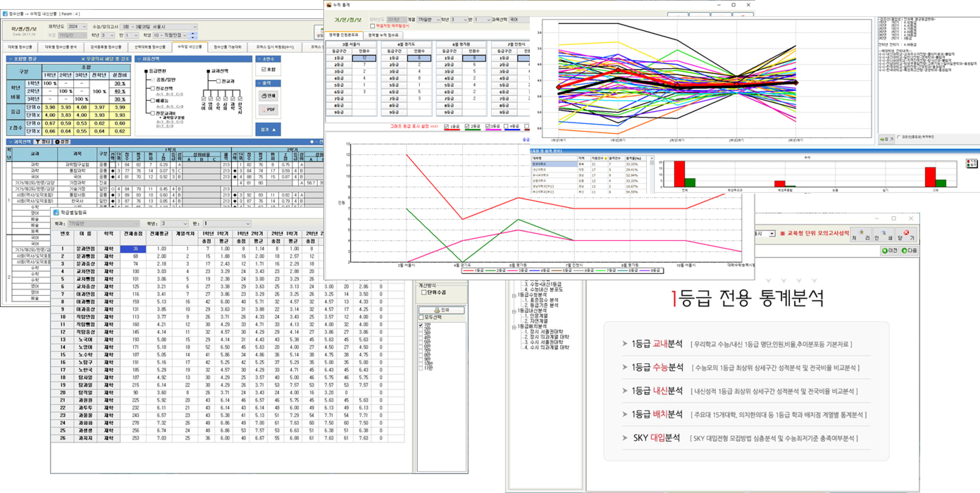The height and width of the screenshot is (493, 980).
Task: Click arrow icon beside 1등급 배치분석
Action: [x=625, y=414]
